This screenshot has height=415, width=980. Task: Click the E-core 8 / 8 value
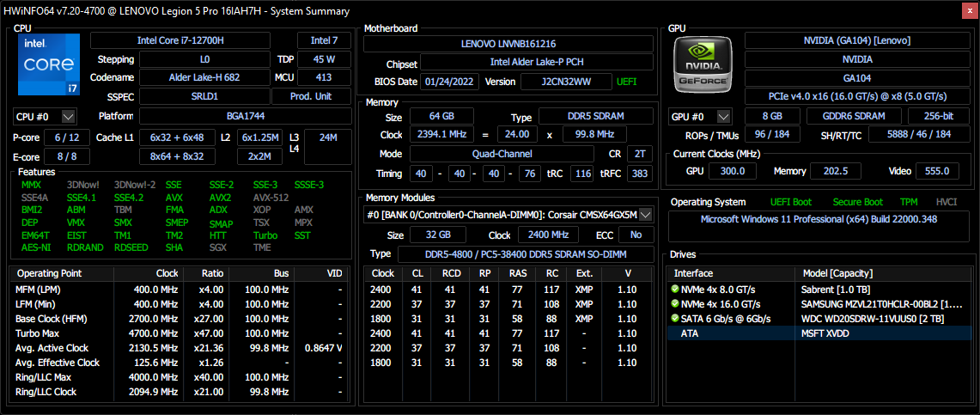[x=67, y=156]
